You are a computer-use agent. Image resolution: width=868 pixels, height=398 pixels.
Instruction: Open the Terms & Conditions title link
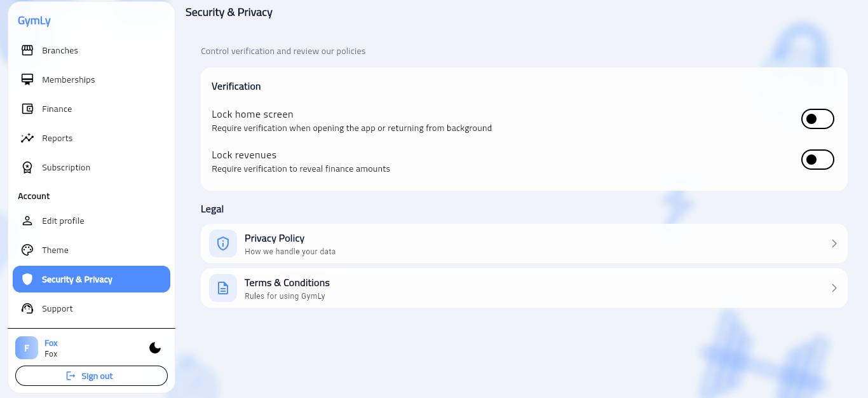tap(287, 283)
